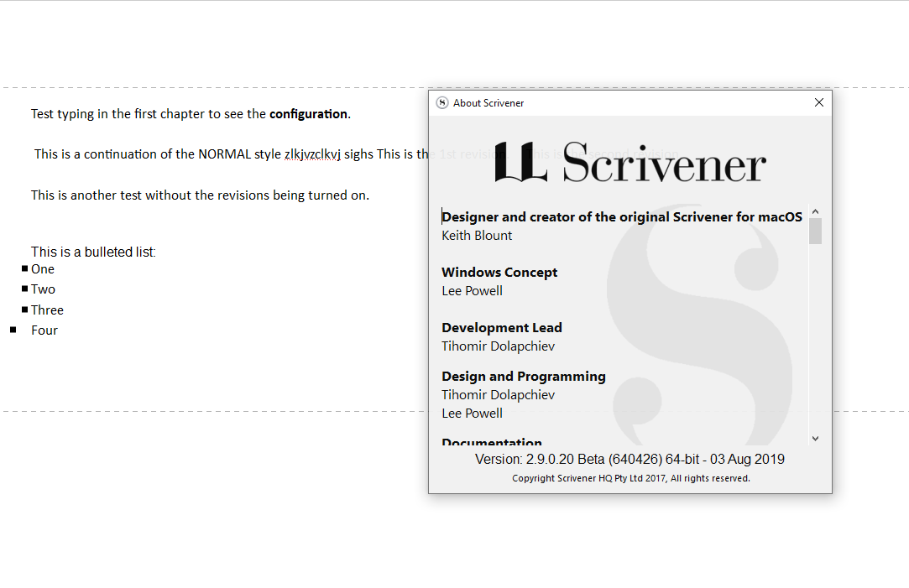The width and height of the screenshot is (909, 588).
Task: Click the 'Design and Programming' heading
Action: pyautogui.click(x=524, y=376)
